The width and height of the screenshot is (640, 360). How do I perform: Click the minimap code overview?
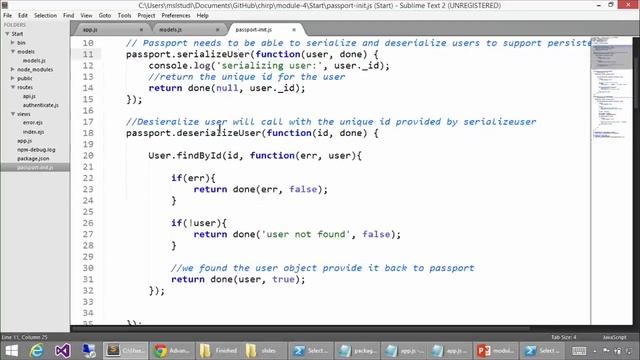click(x=611, y=88)
